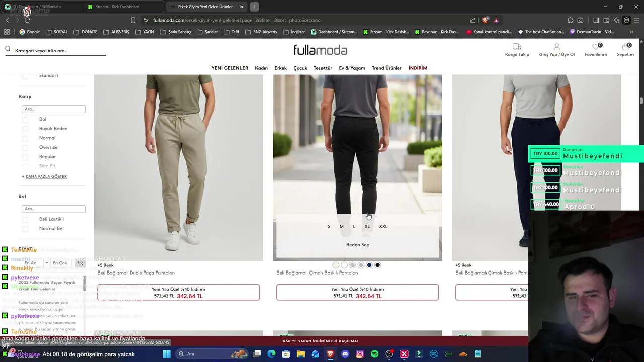
Task: Open the Trend Ürünler menu
Action: click(x=387, y=68)
